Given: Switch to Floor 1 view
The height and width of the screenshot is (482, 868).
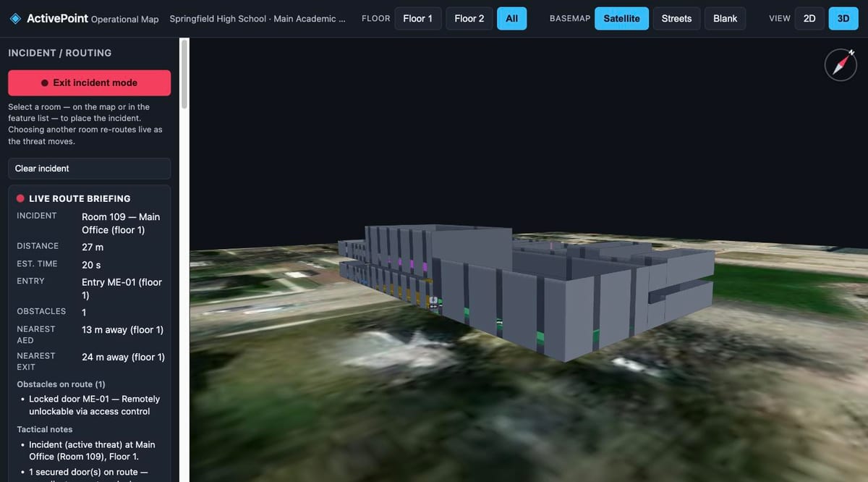Looking at the screenshot, I should [x=418, y=19].
